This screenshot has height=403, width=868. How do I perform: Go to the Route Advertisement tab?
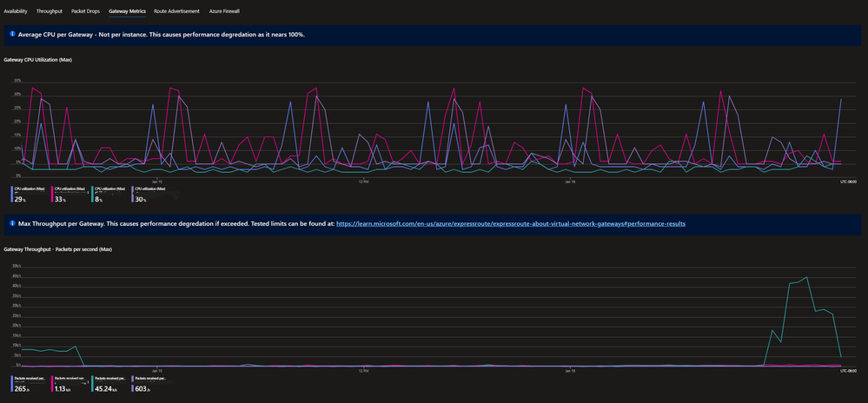177,11
